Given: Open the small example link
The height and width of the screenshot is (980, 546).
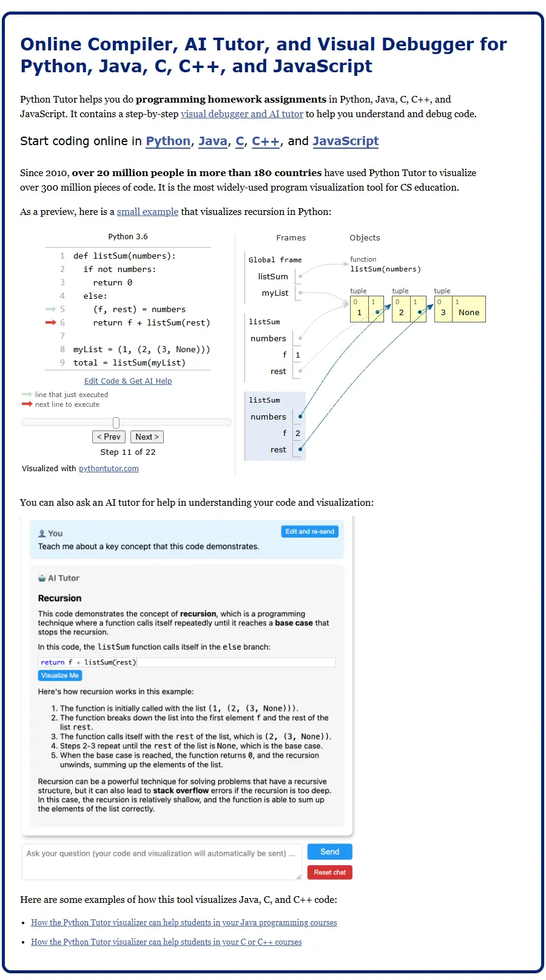Looking at the screenshot, I should pyautogui.click(x=147, y=212).
